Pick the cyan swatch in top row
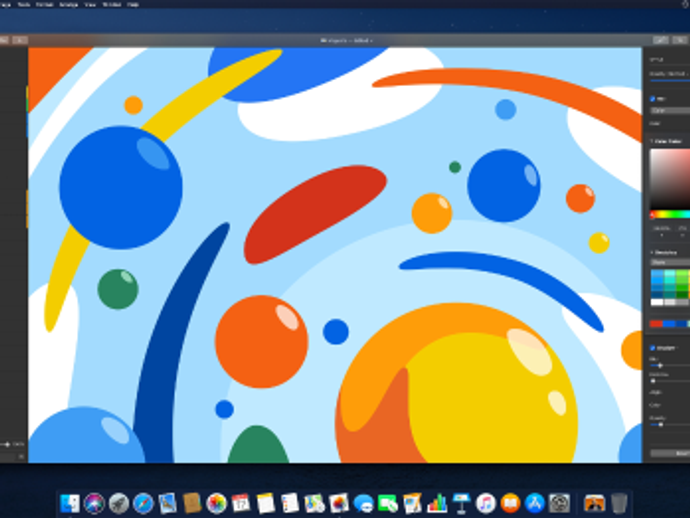 coord(670,274)
